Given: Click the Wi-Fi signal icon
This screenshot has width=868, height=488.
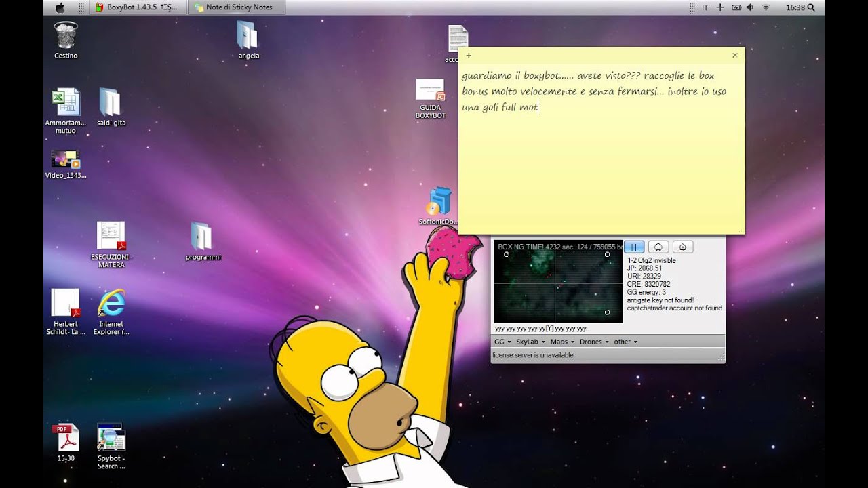Looking at the screenshot, I should (766, 7).
